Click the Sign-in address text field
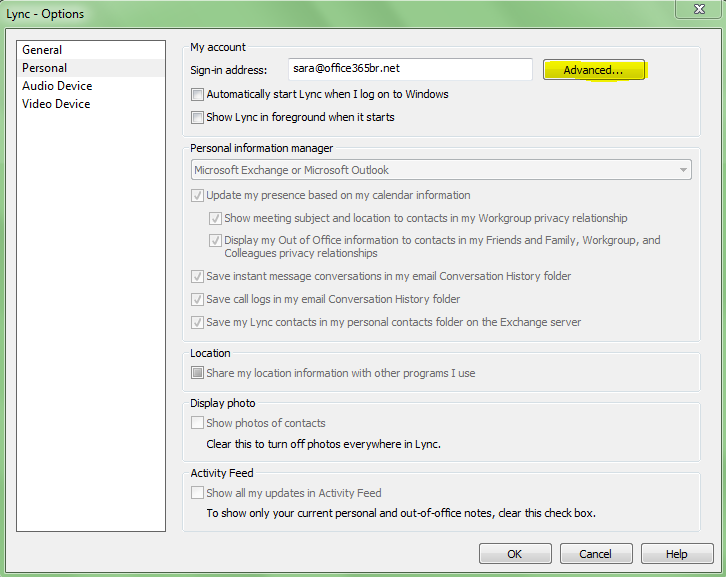This screenshot has width=726, height=577. click(410, 69)
